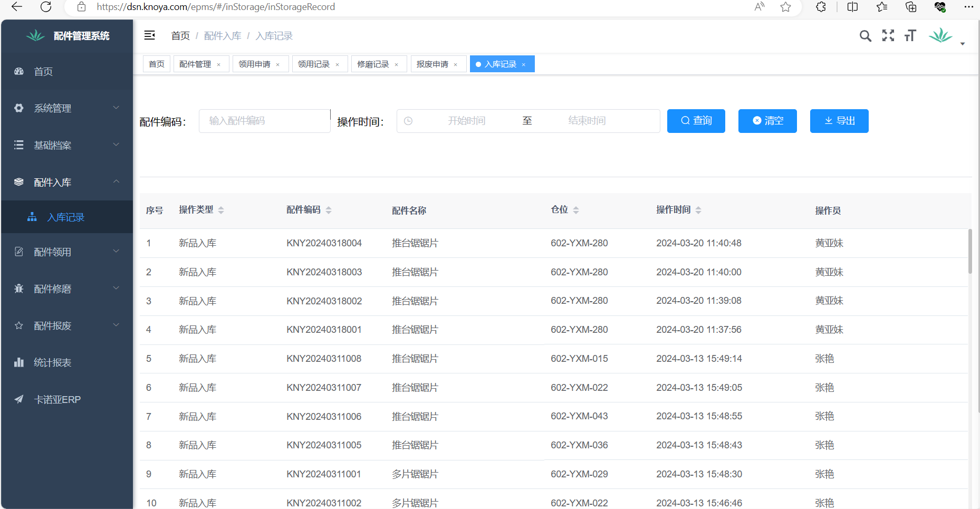Click the clock icon in time range
The image size is (980, 509).
[x=408, y=121]
